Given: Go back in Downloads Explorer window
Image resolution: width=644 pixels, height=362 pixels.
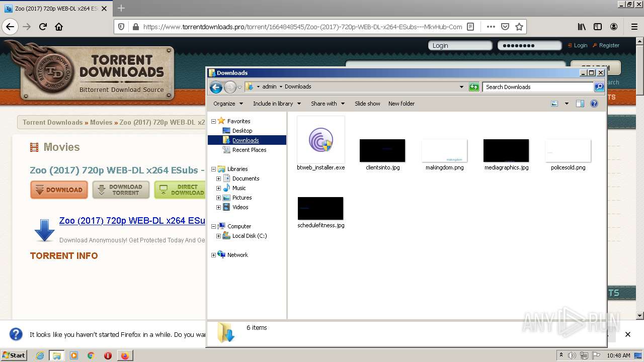Looking at the screenshot, I should point(216,87).
